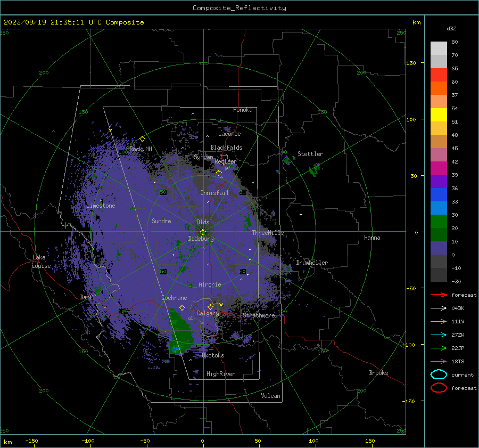Viewport: 479px width, 448px height.
Task: Click the cyan 27ZW arrow legend icon
Action: [439, 335]
